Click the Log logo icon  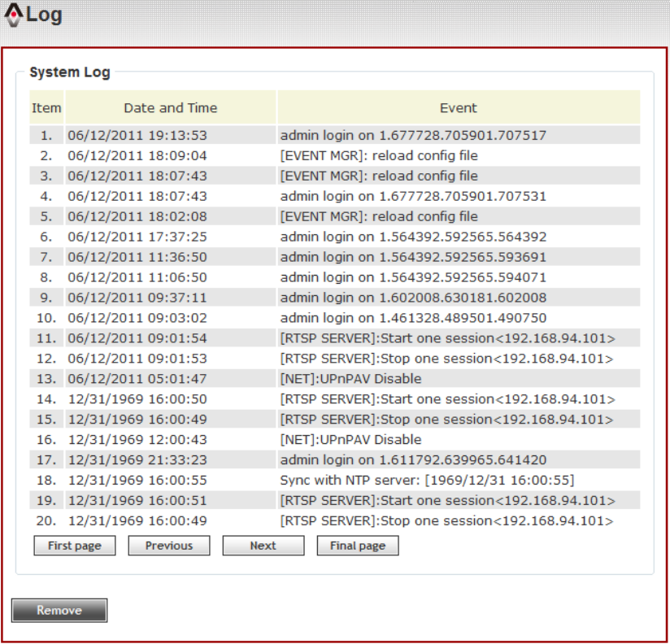[14, 15]
